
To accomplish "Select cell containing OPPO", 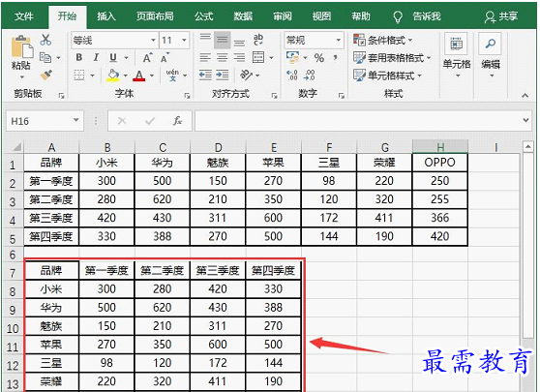I will coord(439,163).
